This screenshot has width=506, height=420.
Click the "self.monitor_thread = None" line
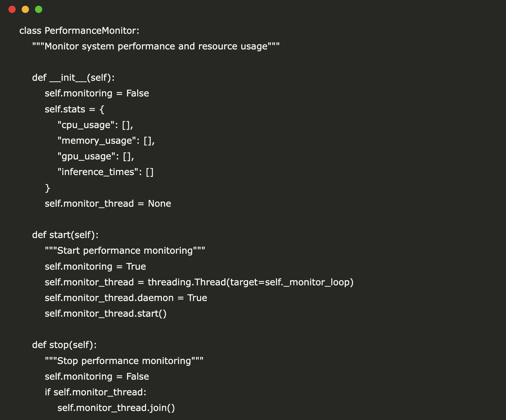tap(108, 204)
